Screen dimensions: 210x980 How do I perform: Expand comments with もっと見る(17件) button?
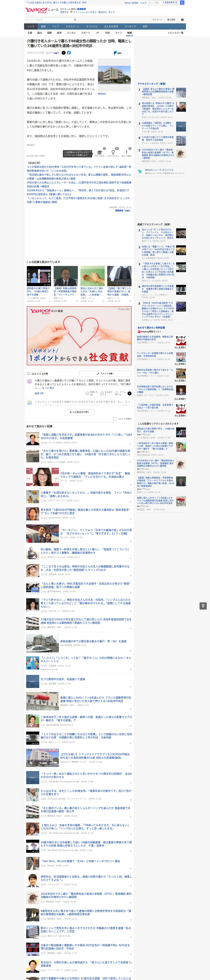pyautogui.click(x=79, y=412)
